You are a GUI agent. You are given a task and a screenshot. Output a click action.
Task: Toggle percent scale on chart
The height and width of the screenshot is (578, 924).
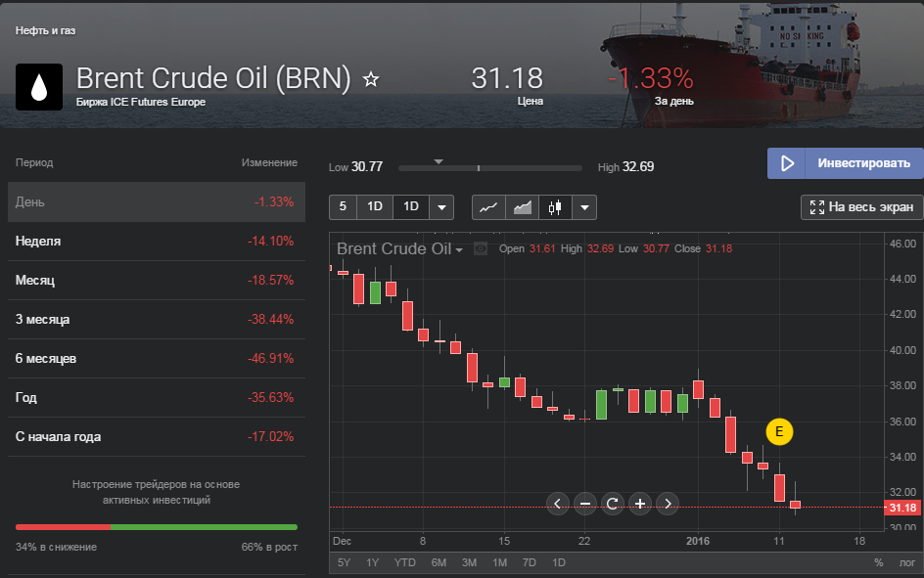point(879,562)
